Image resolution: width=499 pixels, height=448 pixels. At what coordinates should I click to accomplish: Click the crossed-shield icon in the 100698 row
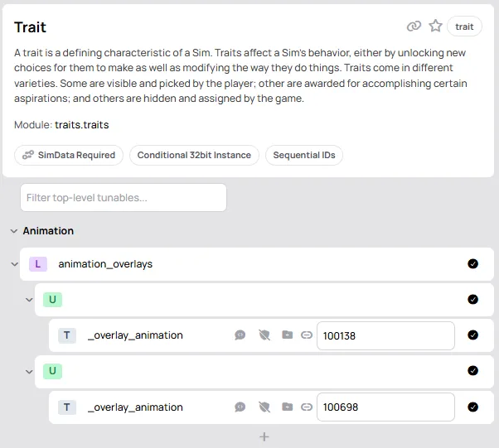point(264,407)
